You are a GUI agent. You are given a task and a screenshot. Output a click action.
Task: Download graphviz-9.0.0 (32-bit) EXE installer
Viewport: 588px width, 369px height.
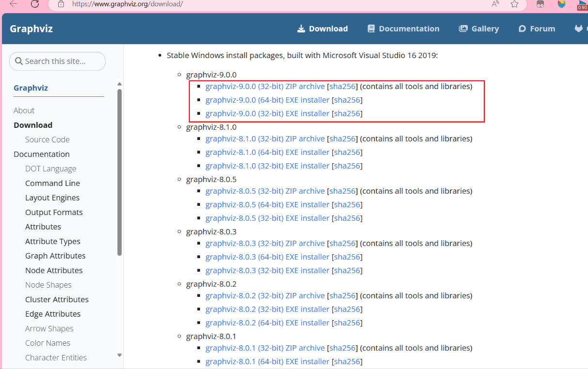point(267,113)
